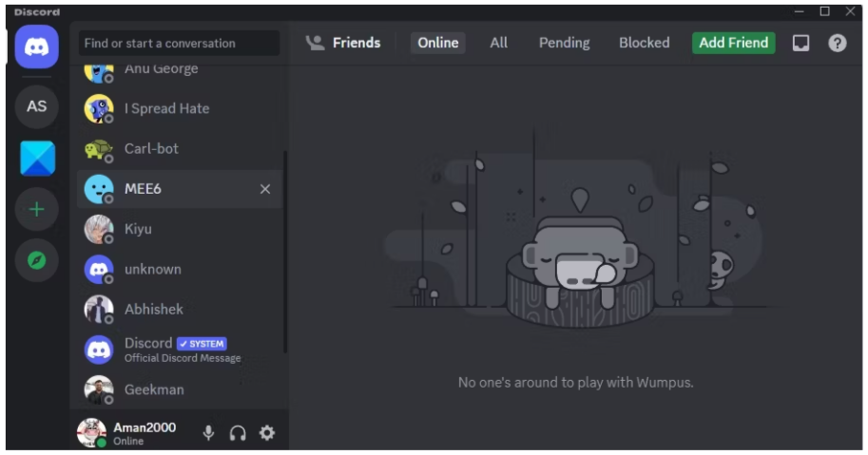Maximize the Discord window
868x455 pixels.
pyautogui.click(x=824, y=11)
